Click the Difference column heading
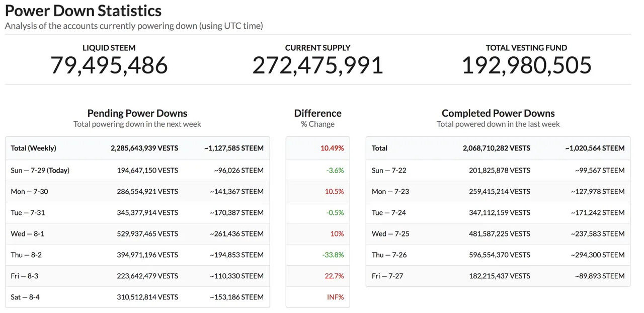Image resolution: width=644 pixels, height=313 pixels. tap(317, 113)
